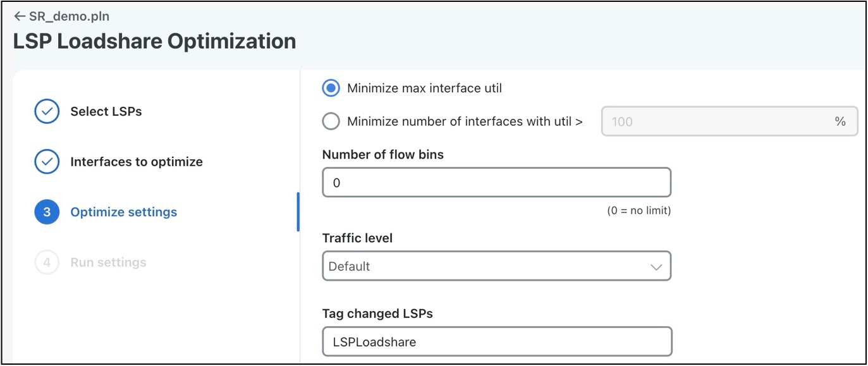868x366 pixels.
Task: Click the blue step 3 circle
Action: tap(47, 212)
